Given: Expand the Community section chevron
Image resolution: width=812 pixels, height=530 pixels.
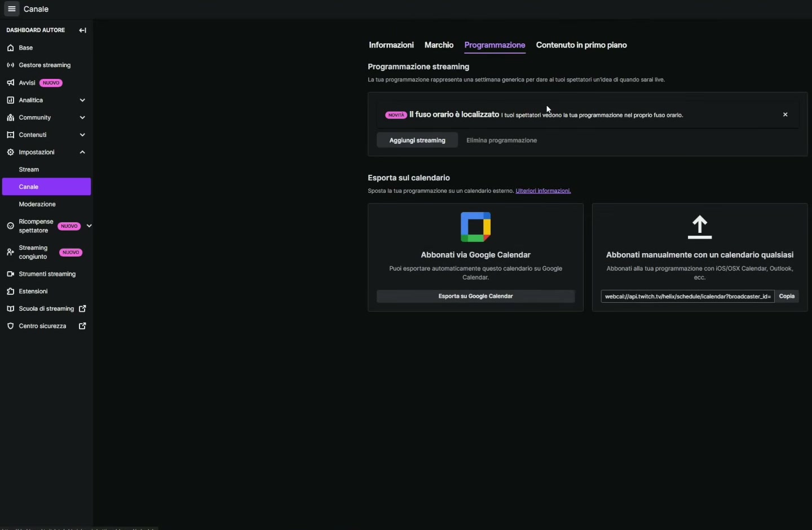Looking at the screenshot, I should [82, 118].
